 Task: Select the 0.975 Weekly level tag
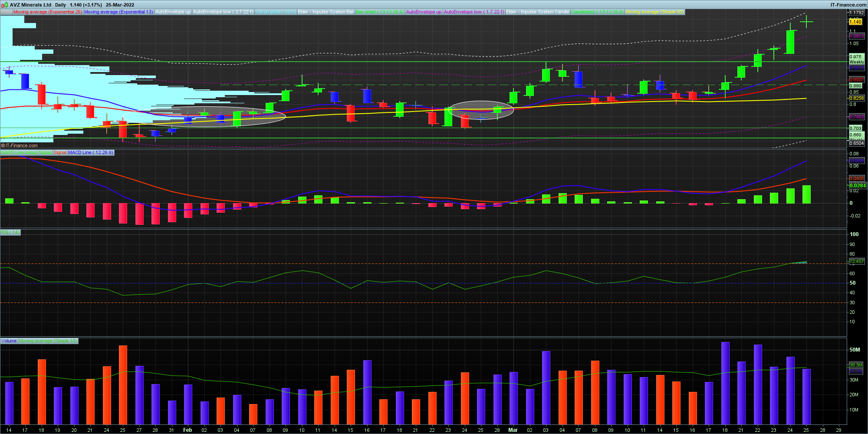click(857, 59)
